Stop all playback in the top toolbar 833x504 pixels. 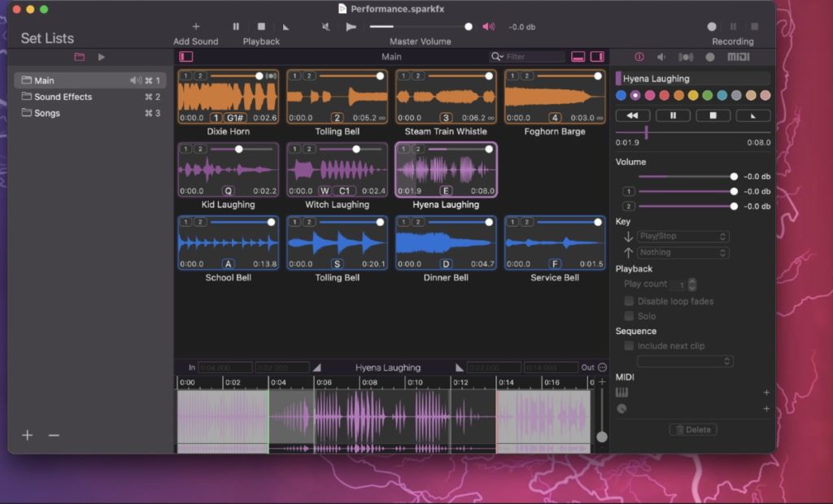pos(261,27)
